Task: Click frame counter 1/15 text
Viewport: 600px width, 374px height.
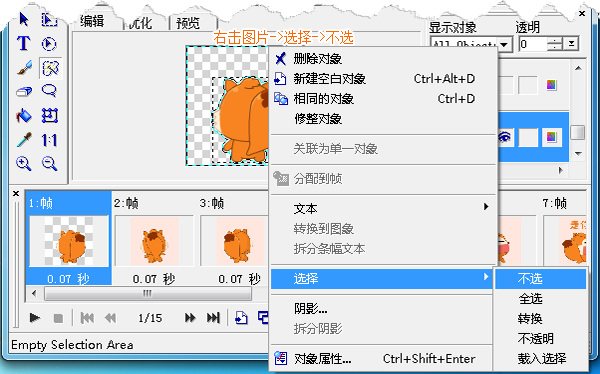Action: (150, 318)
